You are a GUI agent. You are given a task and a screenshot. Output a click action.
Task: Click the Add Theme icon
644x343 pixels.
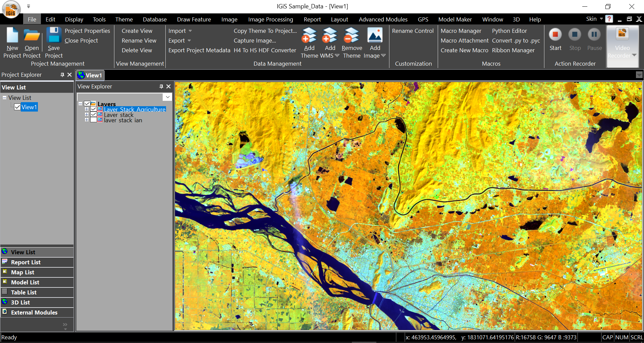click(309, 35)
